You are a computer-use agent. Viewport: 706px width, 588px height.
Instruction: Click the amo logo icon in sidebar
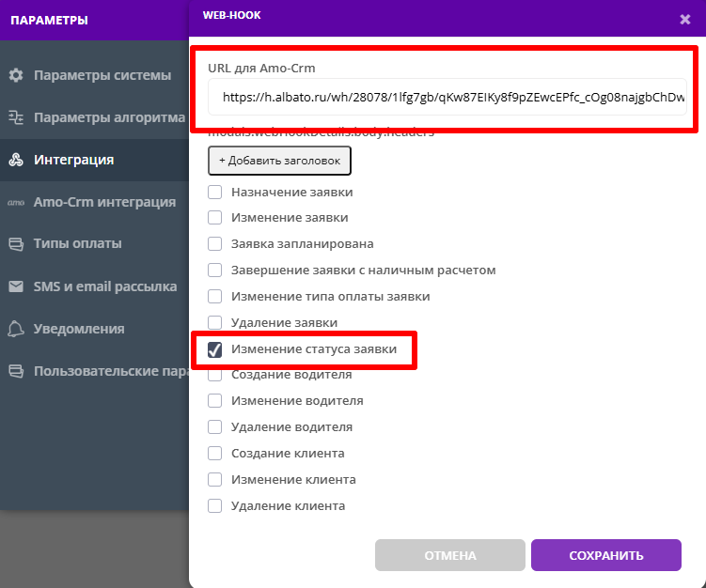tap(15, 202)
